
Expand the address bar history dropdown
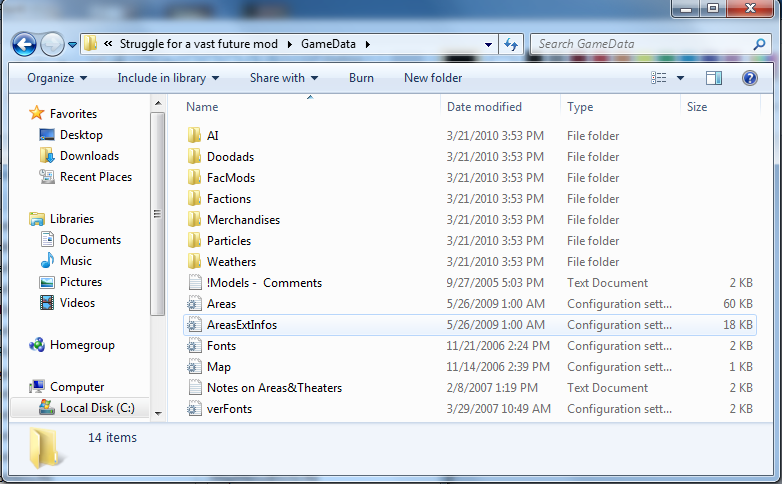pos(488,44)
